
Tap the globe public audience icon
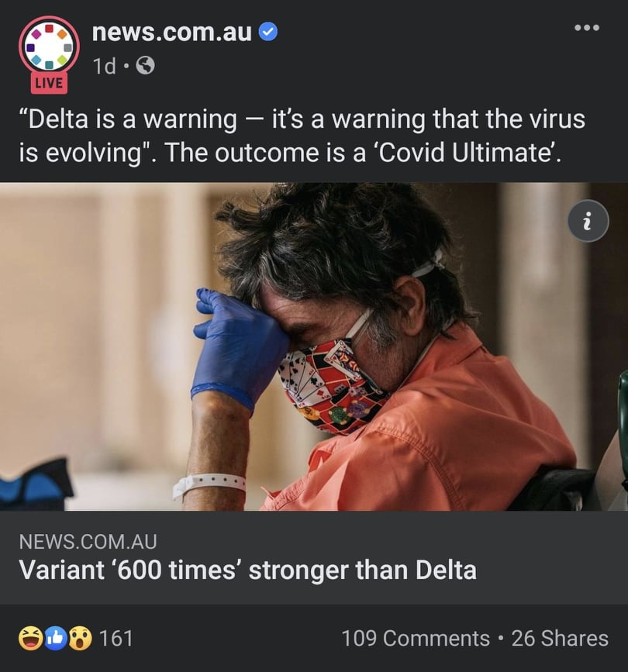145,66
